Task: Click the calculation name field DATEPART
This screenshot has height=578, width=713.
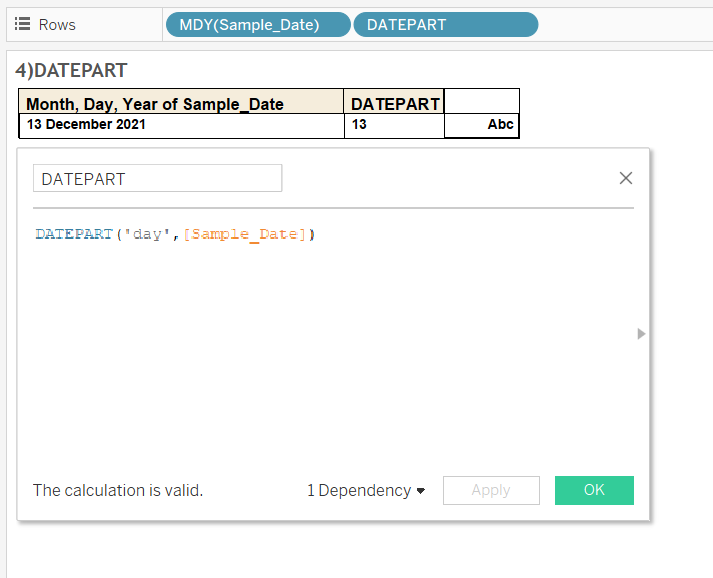Action: (157, 178)
